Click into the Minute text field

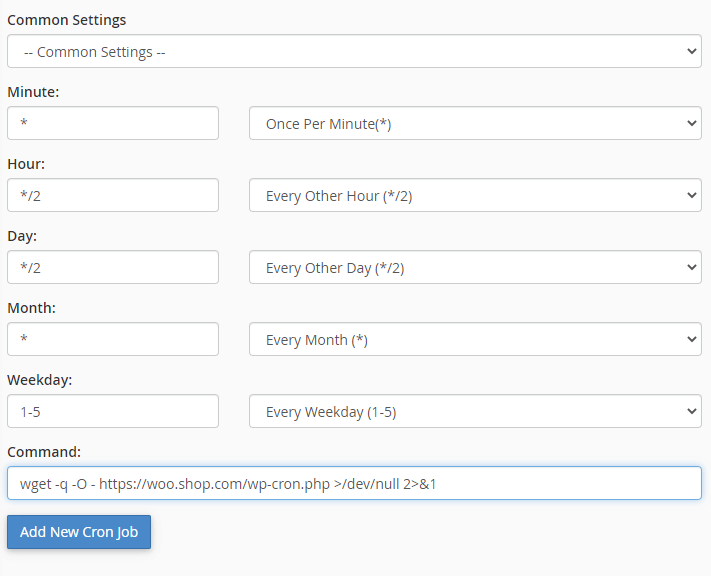[x=113, y=124]
